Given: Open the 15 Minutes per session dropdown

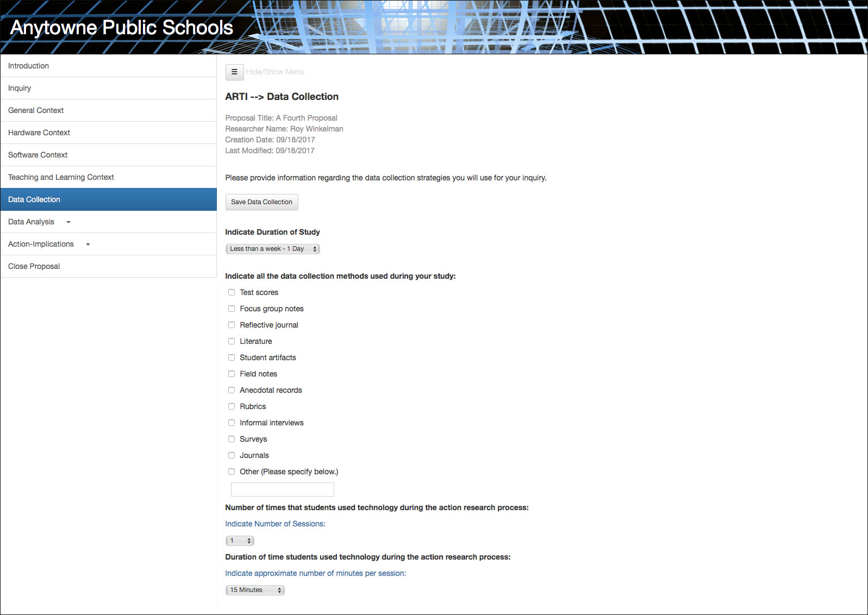Looking at the screenshot, I should click(255, 590).
